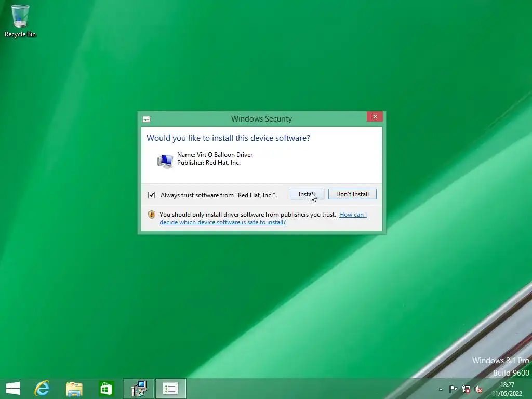Open the Windows Store taskbar icon

(106, 389)
